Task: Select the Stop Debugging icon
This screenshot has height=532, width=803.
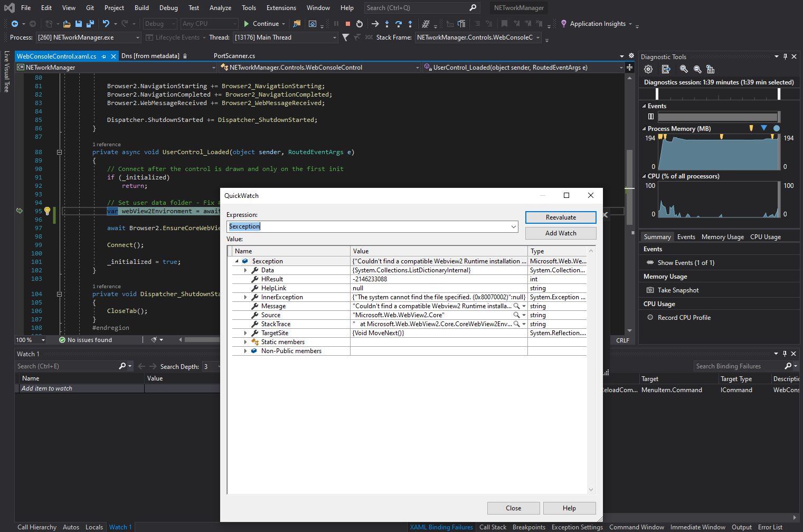Action: (x=348, y=24)
